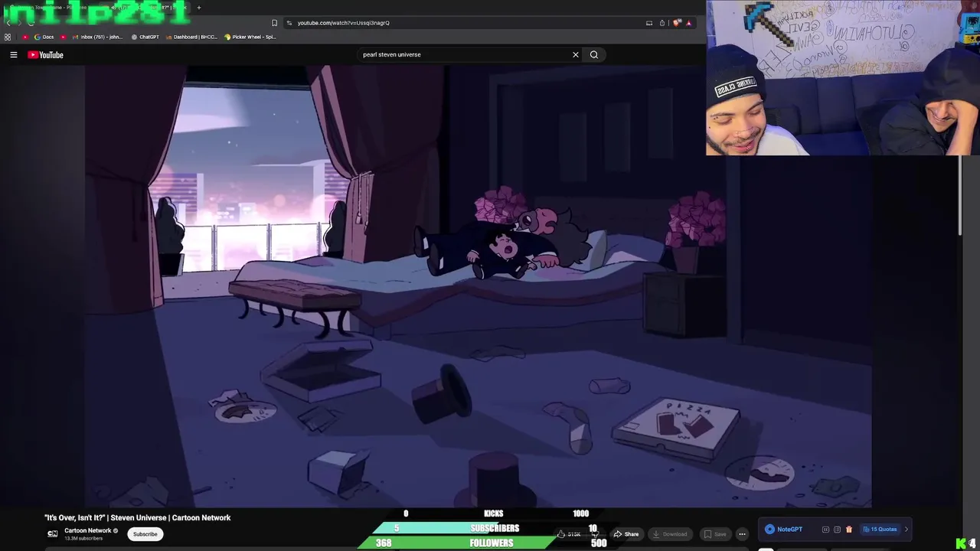Click the Share button below video

(626, 534)
